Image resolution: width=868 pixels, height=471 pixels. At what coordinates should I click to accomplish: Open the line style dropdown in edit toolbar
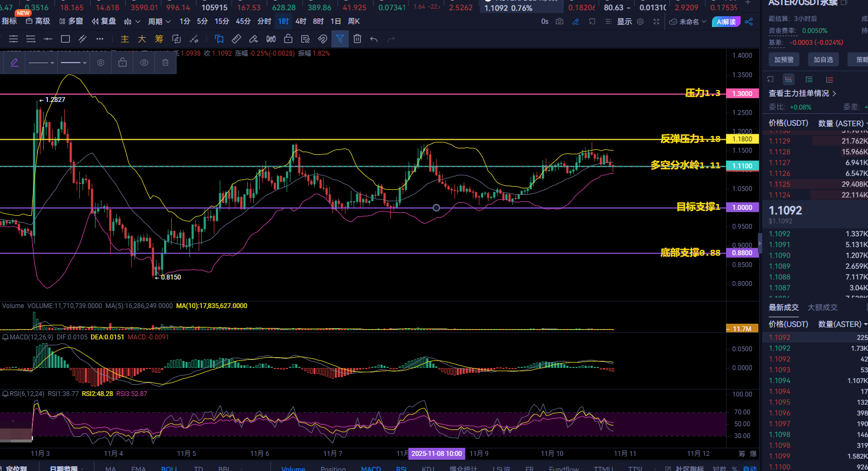[x=42, y=63]
